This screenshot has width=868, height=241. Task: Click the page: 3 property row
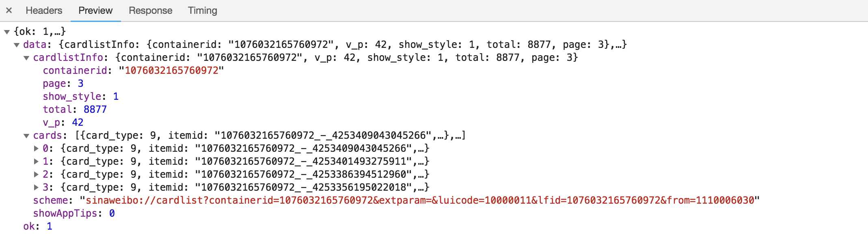pos(63,84)
